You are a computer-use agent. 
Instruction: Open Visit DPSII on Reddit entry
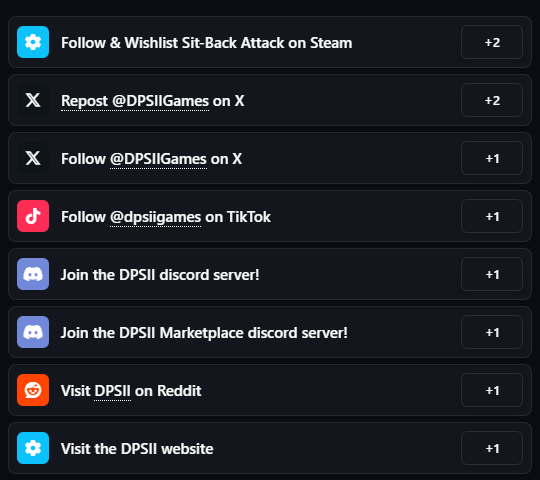[270, 390]
